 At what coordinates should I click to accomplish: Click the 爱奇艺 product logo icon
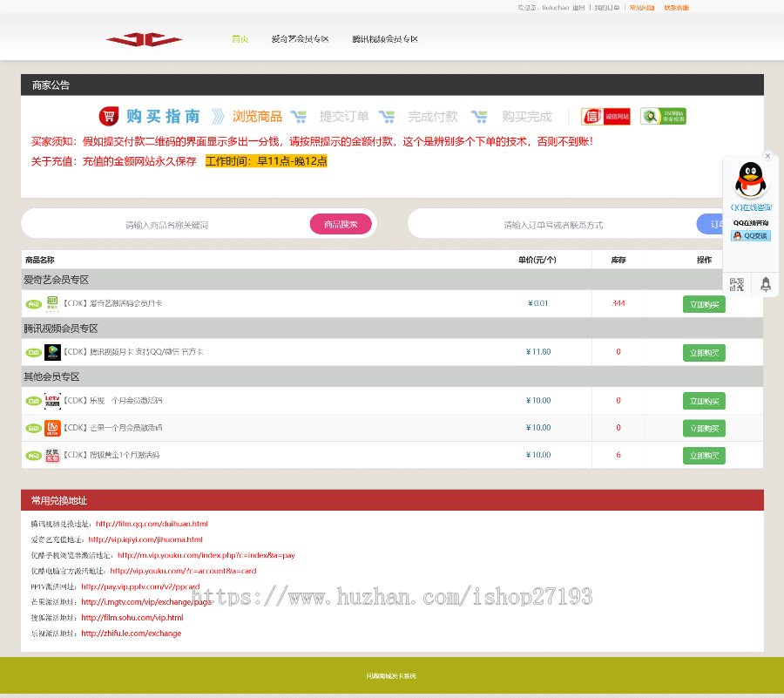[x=52, y=303]
